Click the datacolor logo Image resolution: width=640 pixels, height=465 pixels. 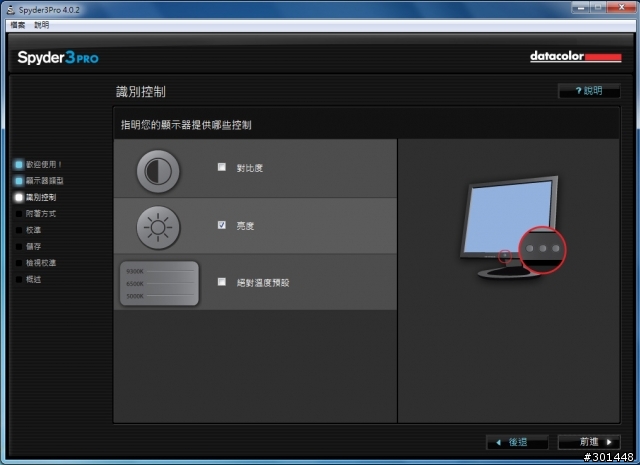(576, 56)
